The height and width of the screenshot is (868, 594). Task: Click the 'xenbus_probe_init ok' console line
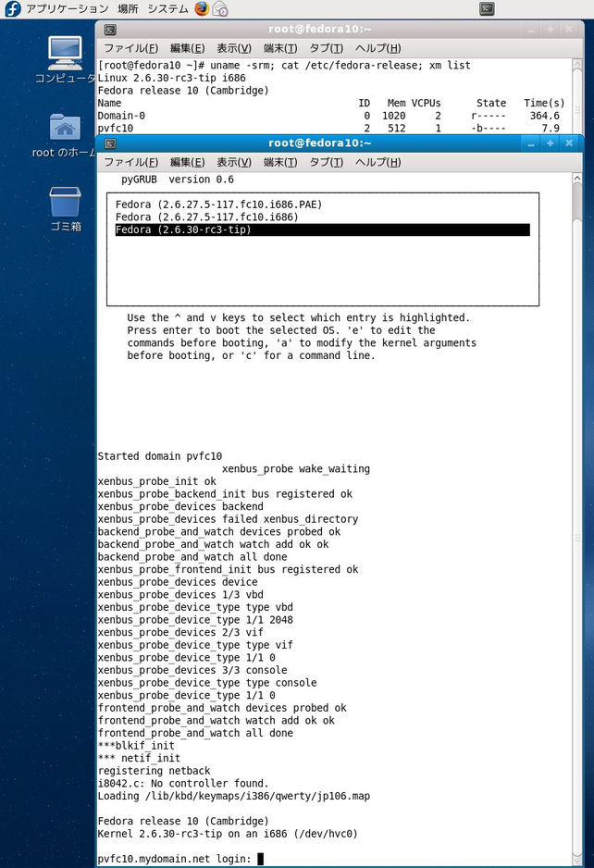point(156,481)
